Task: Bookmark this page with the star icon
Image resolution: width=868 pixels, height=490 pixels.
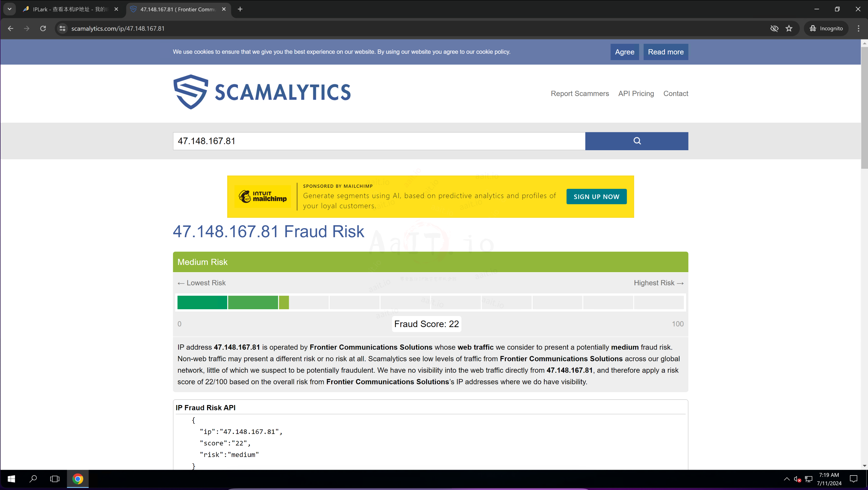Action: click(x=789, y=29)
